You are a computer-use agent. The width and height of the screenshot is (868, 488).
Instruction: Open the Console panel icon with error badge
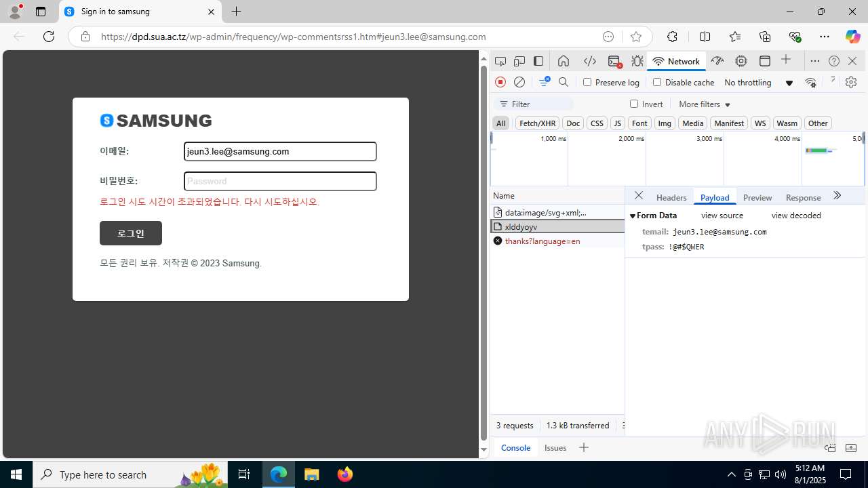614,61
